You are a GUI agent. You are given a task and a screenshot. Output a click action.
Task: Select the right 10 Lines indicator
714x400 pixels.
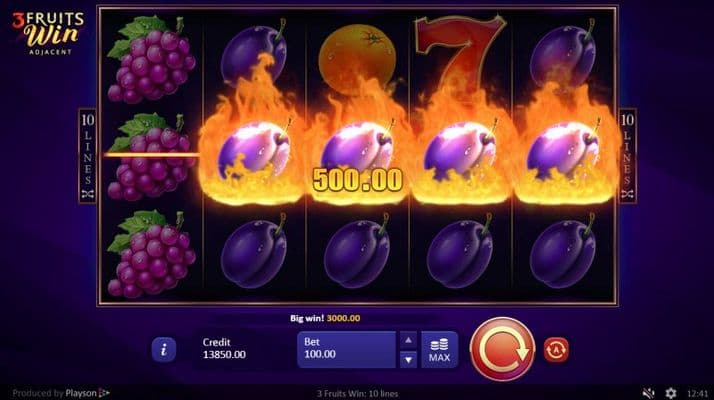627,156
